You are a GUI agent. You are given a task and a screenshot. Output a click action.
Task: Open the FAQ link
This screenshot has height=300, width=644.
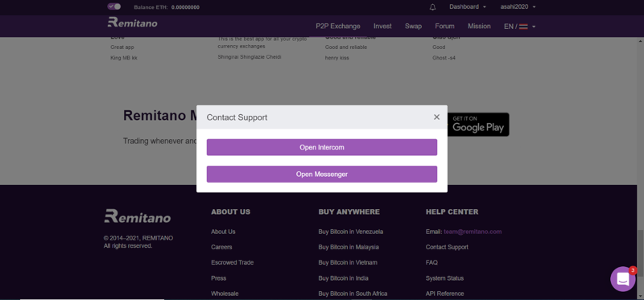(431, 263)
